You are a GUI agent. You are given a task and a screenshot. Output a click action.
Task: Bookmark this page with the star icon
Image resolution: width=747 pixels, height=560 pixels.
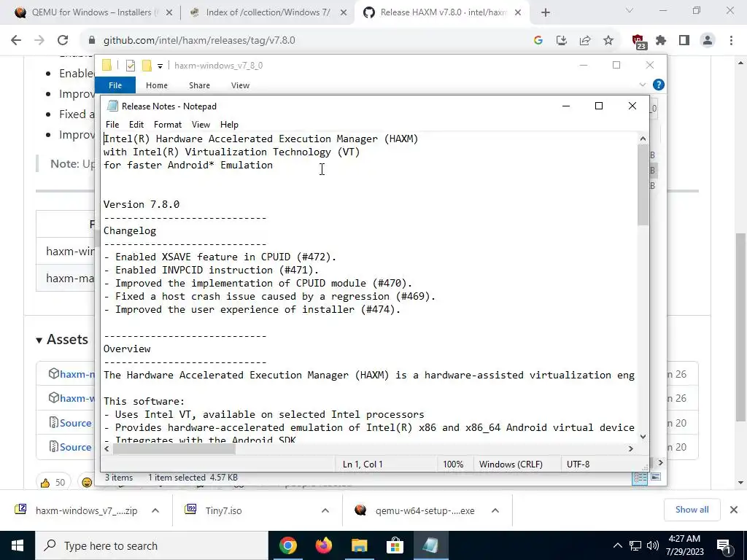pos(608,41)
